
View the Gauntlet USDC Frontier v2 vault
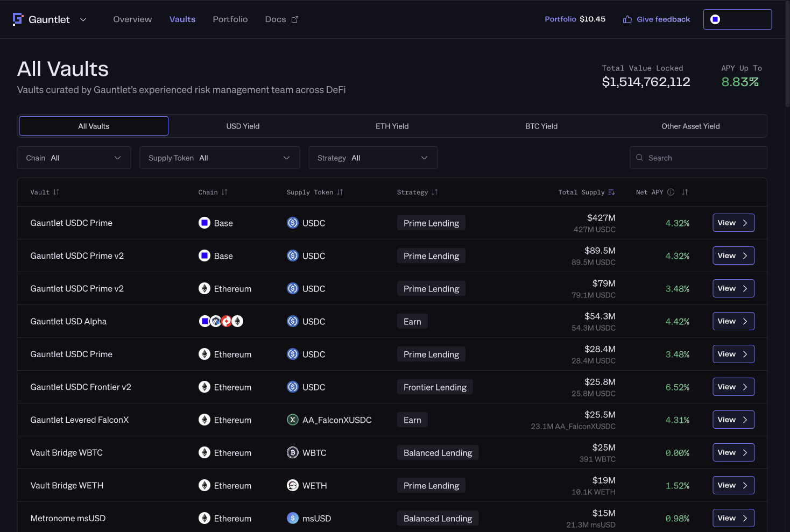[x=733, y=387]
